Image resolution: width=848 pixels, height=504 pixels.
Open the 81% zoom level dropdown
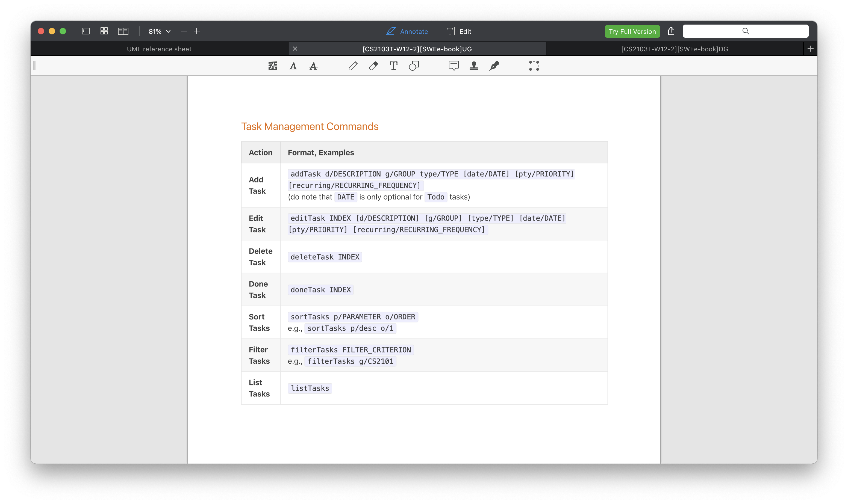tap(159, 31)
